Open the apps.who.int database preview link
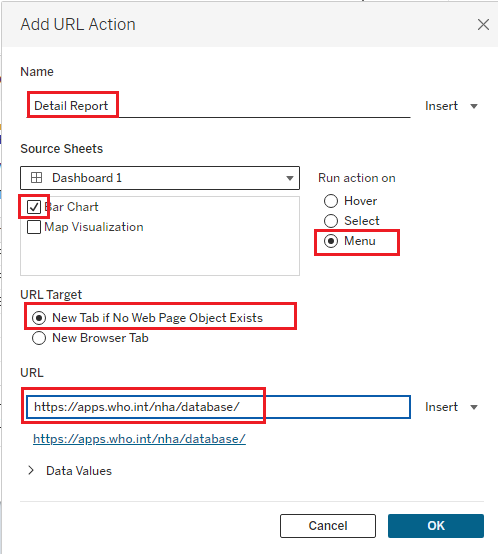Viewport: 498px width, 554px height. [139, 439]
